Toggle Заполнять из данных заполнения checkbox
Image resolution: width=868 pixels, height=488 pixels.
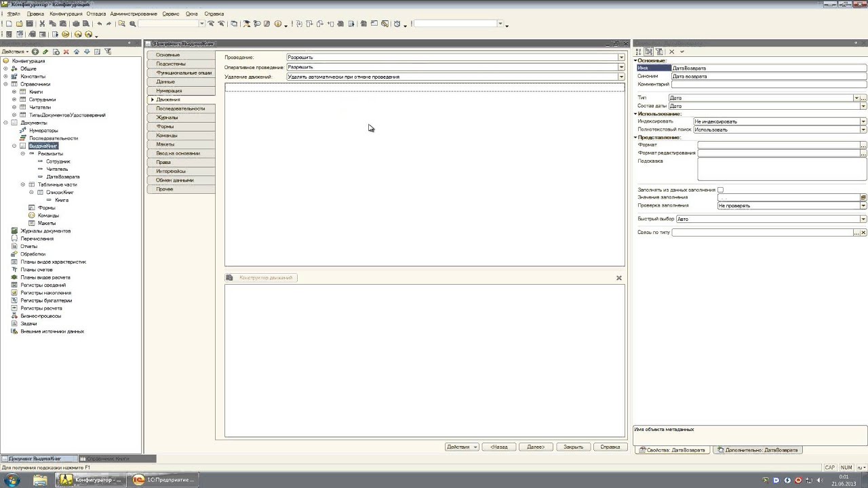pos(720,190)
